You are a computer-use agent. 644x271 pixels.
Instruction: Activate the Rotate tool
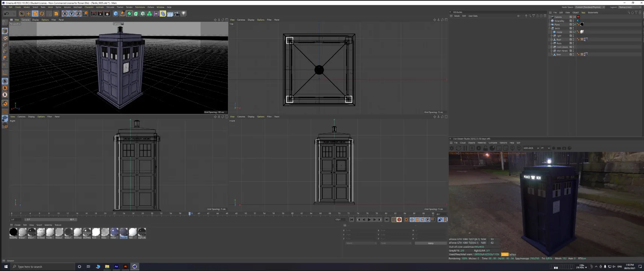[42, 14]
